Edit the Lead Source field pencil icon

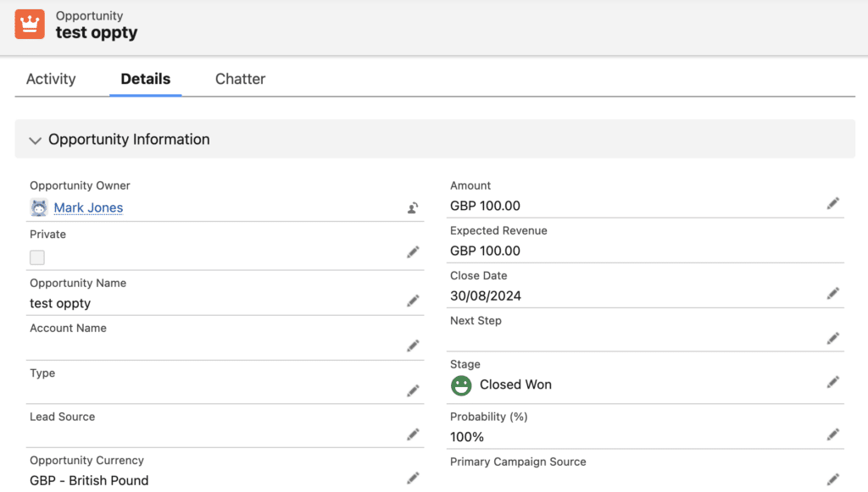pos(413,434)
